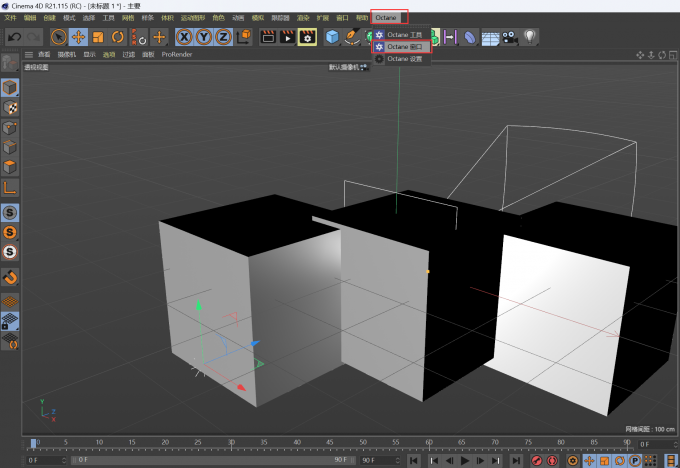This screenshot has width=680, height=468.
Task: Step forward one frame
Action: click(x=480, y=460)
